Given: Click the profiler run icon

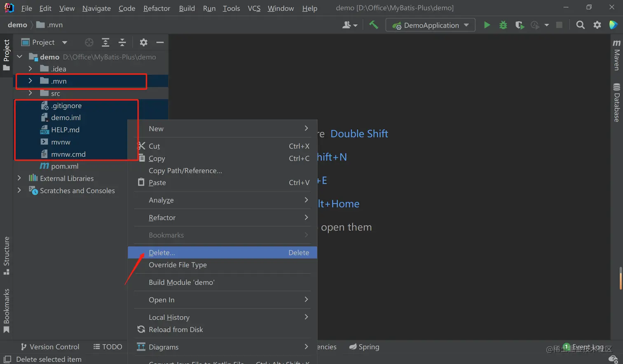Looking at the screenshot, I should (535, 25).
